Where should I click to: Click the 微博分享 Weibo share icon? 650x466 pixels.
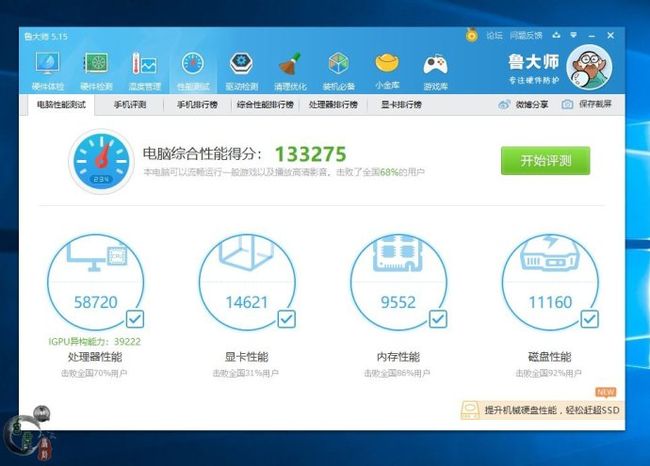tap(504, 104)
